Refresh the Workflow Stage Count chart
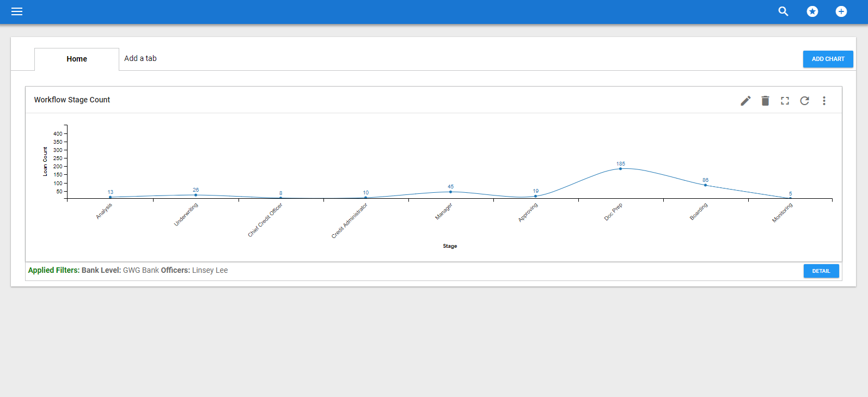The width and height of the screenshot is (868, 397). point(804,101)
